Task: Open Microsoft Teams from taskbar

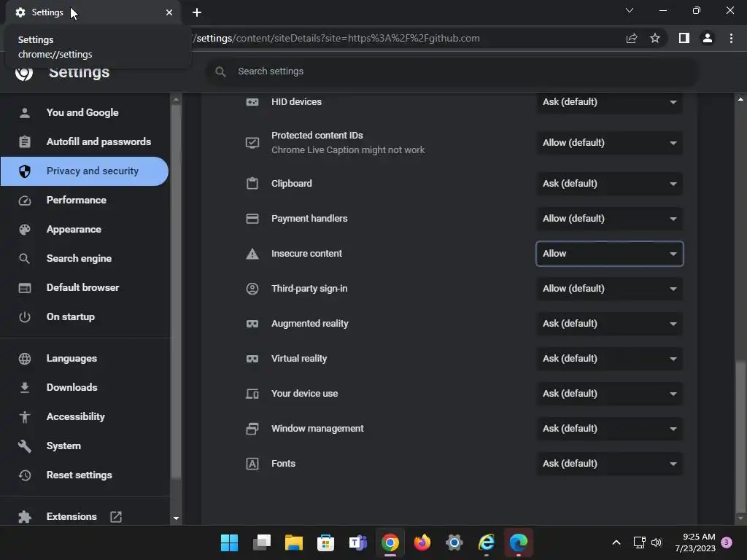Action: pyautogui.click(x=357, y=542)
